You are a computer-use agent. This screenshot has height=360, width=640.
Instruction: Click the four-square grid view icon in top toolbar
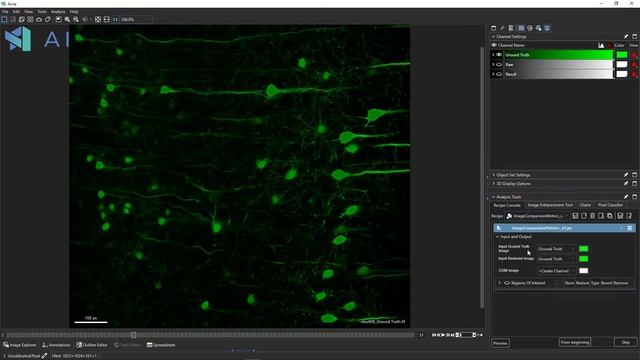point(30,19)
